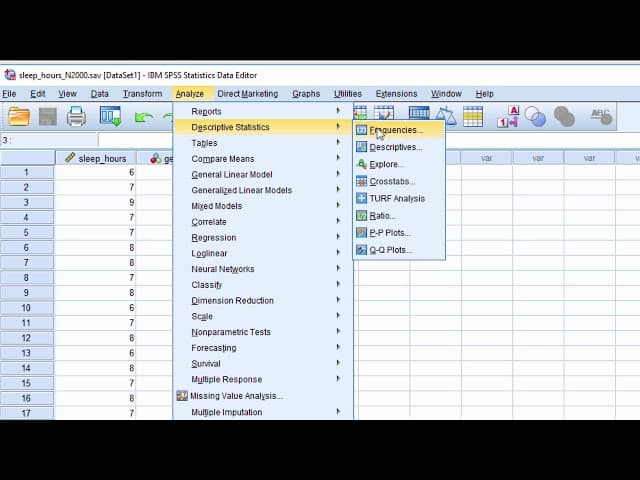
Task: Expand the Regression submenu arrow
Action: 338,237
